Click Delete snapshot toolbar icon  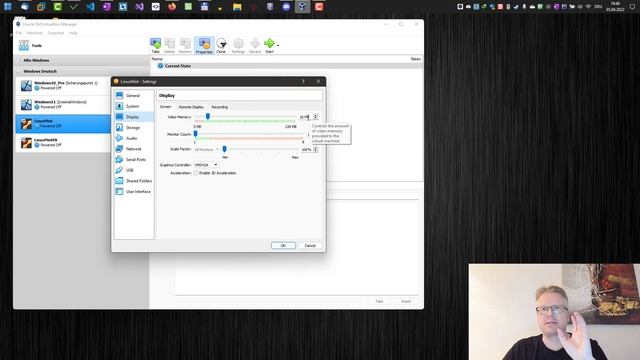tap(169, 45)
